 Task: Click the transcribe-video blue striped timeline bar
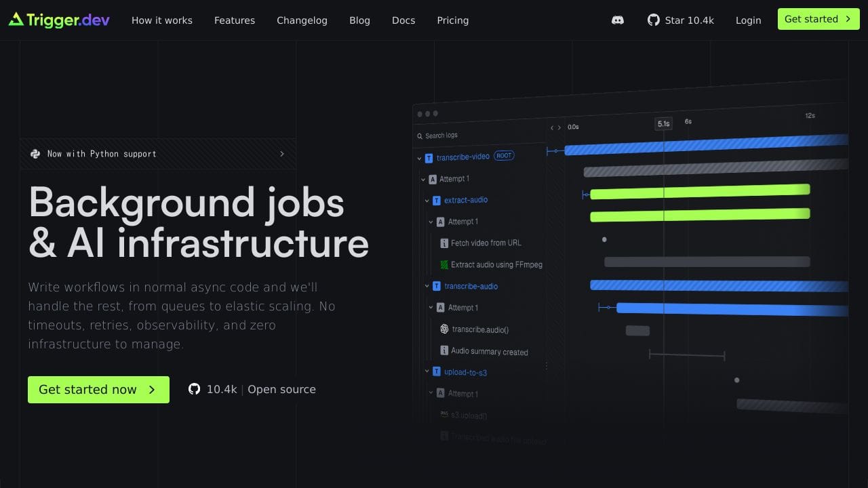pyautogui.click(x=706, y=145)
